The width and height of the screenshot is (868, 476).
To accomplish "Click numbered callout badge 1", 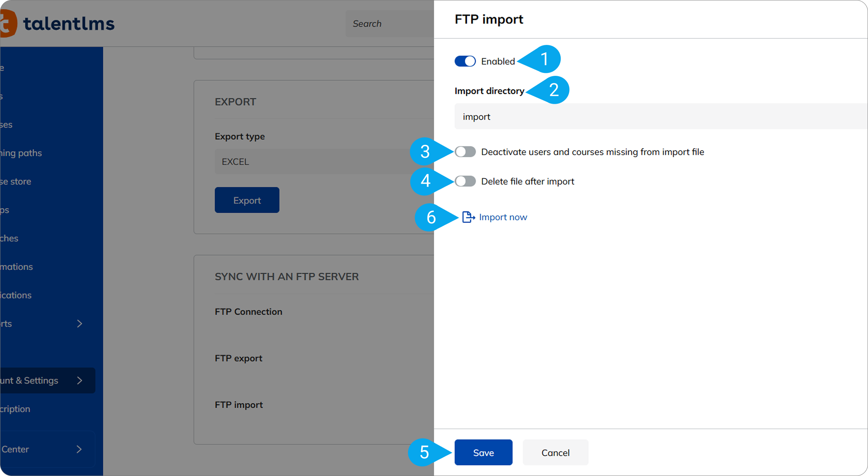I will click(x=544, y=59).
